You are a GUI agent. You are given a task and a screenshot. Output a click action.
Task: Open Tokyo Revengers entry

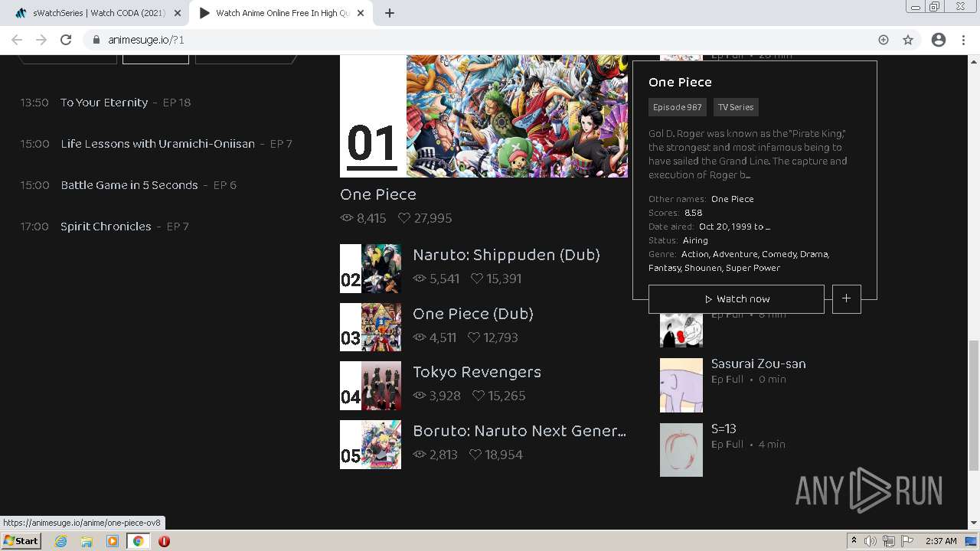(477, 372)
